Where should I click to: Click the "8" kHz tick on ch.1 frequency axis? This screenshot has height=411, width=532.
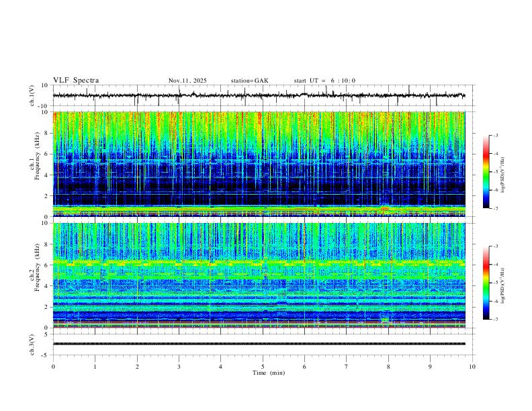coord(47,133)
